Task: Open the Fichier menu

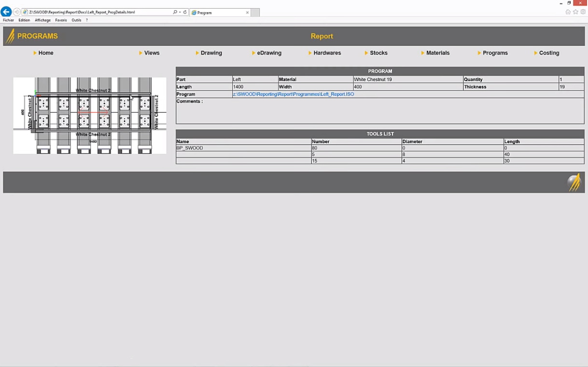Action: pos(9,20)
